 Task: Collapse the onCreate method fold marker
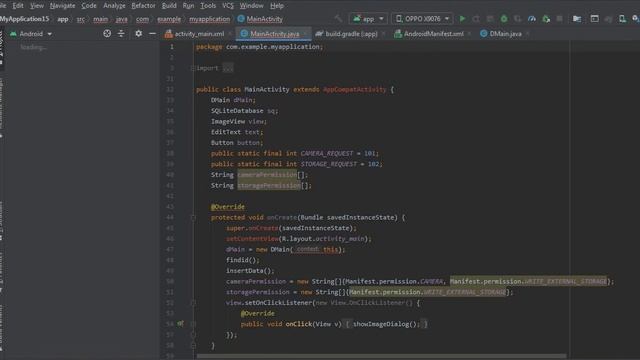(x=193, y=218)
